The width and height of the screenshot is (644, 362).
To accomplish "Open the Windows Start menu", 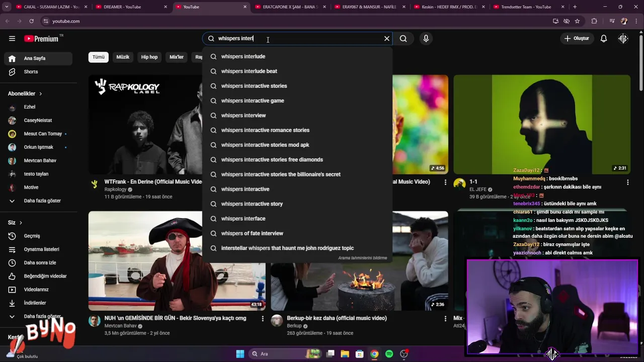I will tap(240, 354).
